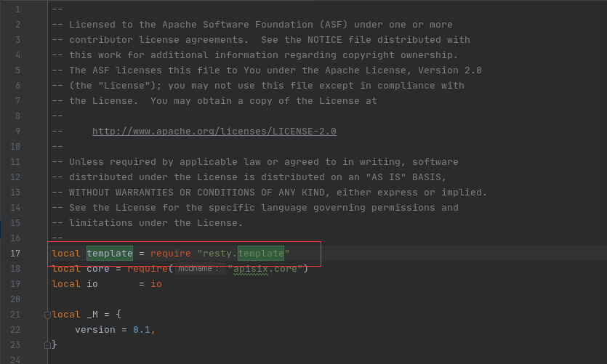Click the local keyword on line 19

[x=66, y=284]
